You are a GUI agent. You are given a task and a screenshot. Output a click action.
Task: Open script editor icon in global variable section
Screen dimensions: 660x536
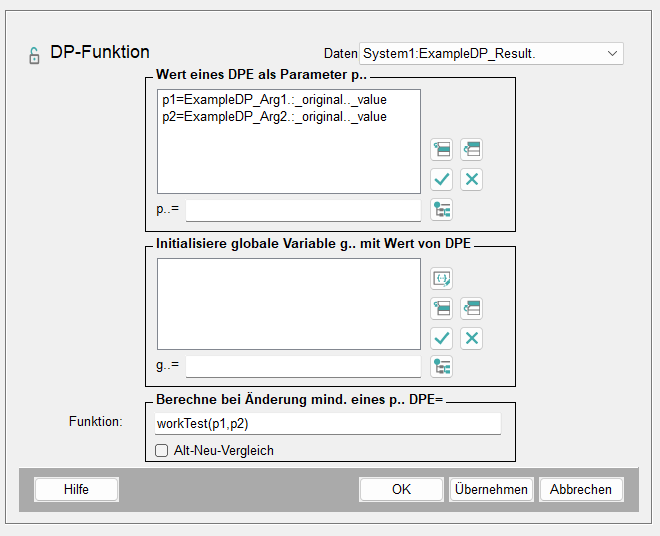pyautogui.click(x=442, y=278)
